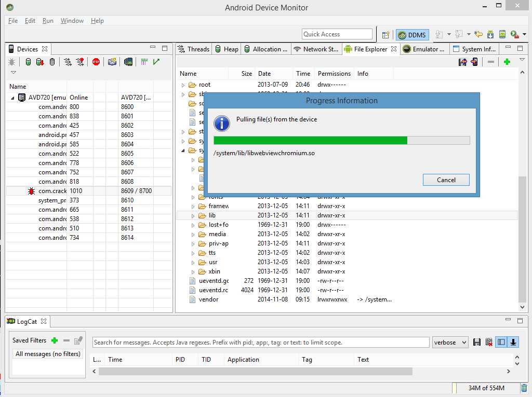Click the Capture system wide trace icon
The width and height of the screenshot is (532, 397).
(144, 62)
